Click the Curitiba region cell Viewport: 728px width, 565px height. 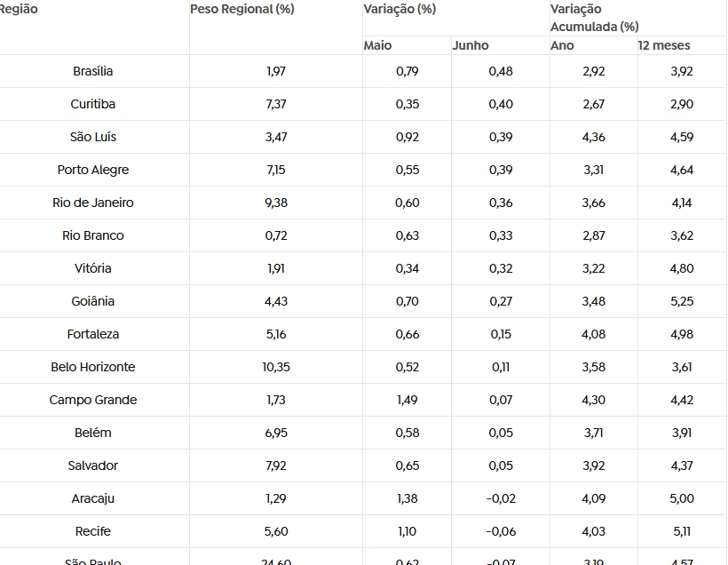coord(93,104)
